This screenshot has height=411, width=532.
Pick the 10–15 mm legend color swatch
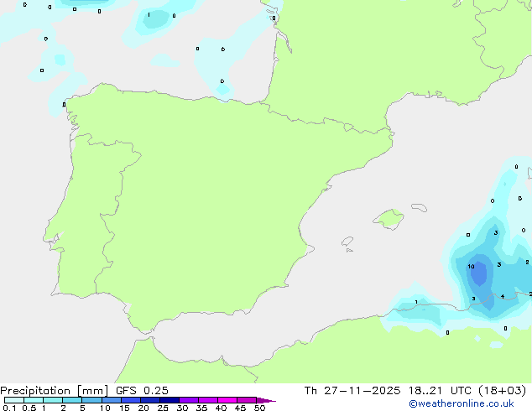[112, 400]
